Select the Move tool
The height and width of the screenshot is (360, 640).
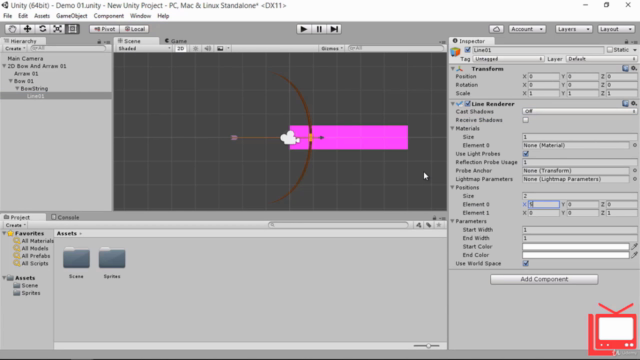[27, 29]
